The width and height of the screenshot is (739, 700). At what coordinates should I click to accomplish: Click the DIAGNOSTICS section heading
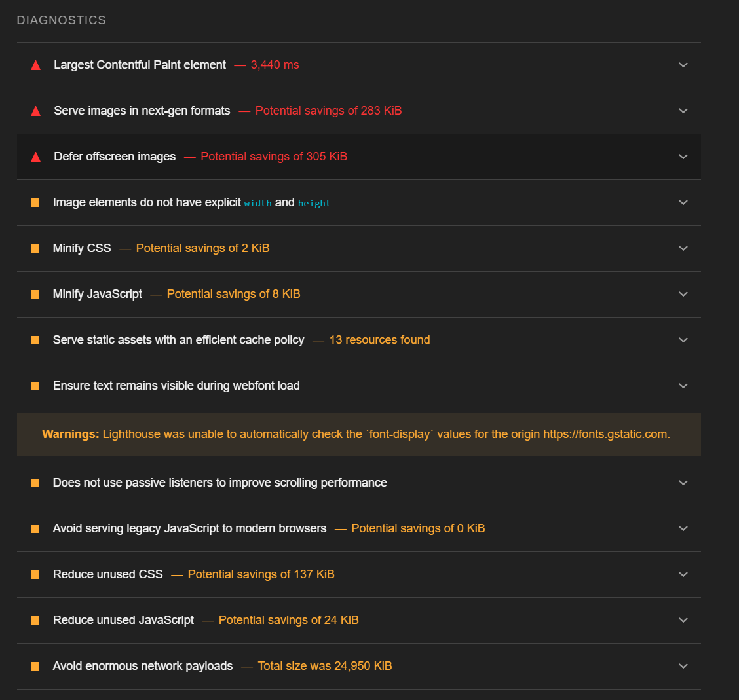pyautogui.click(x=61, y=20)
